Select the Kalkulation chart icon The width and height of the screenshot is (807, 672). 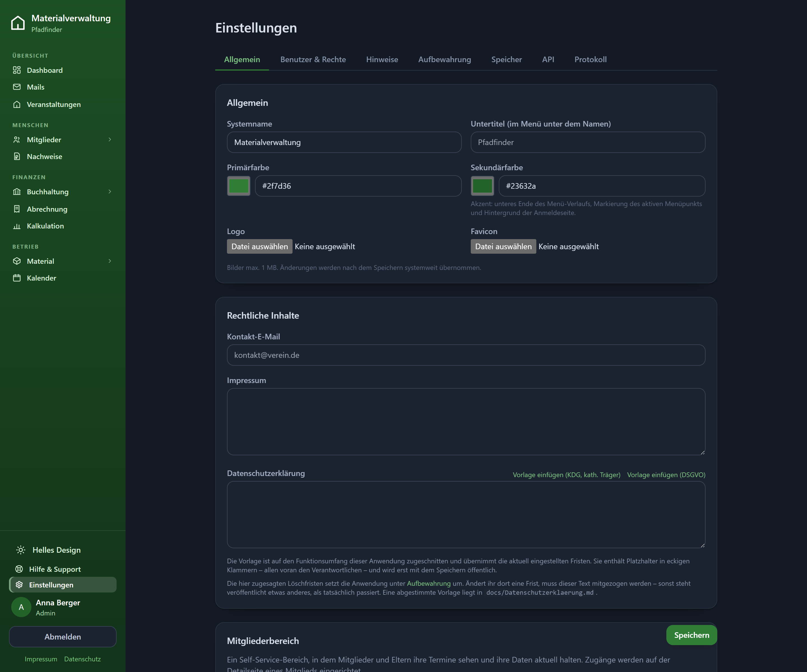pos(17,226)
